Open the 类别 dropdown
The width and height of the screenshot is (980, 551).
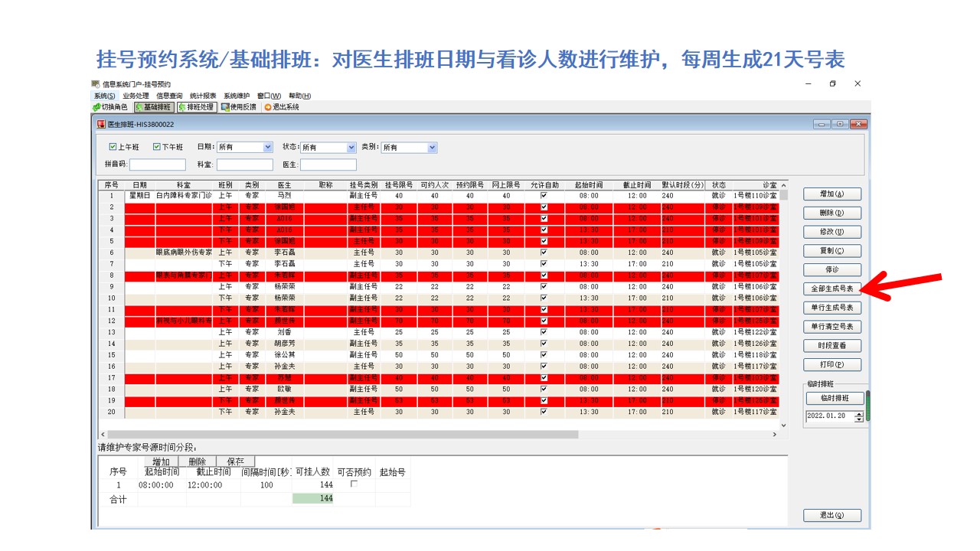tap(433, 147)
